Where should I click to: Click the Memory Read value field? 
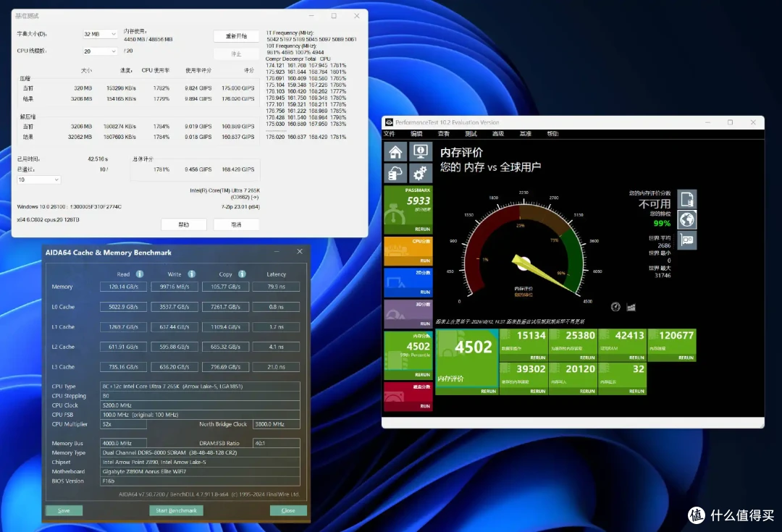tap(123, 287)
